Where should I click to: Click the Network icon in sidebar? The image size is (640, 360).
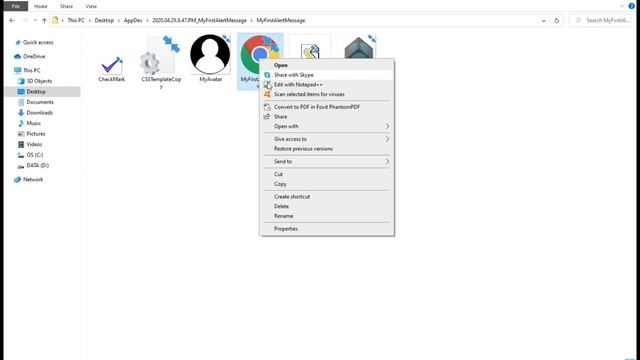point(18,180)
